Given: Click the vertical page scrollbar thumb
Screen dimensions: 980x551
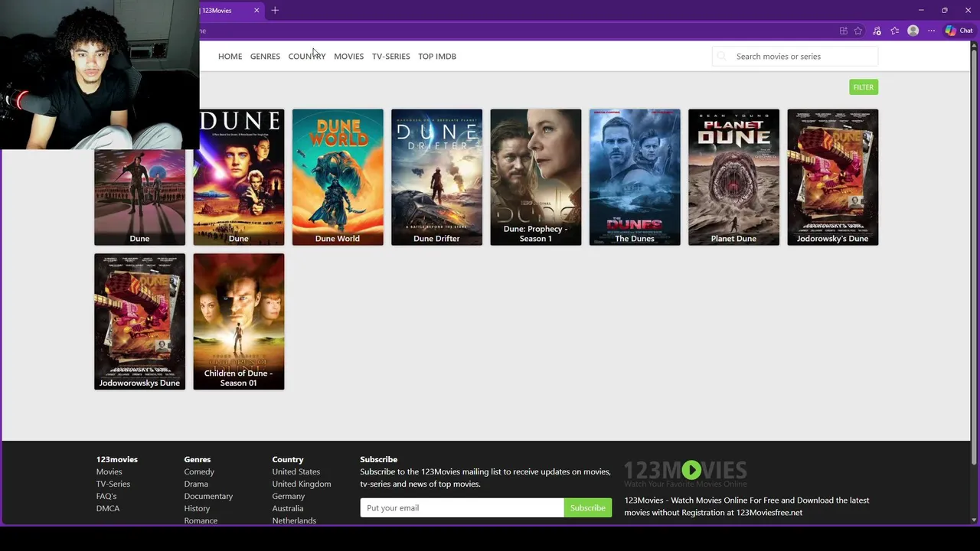Looking at the screenshot, I should point(974,257).
